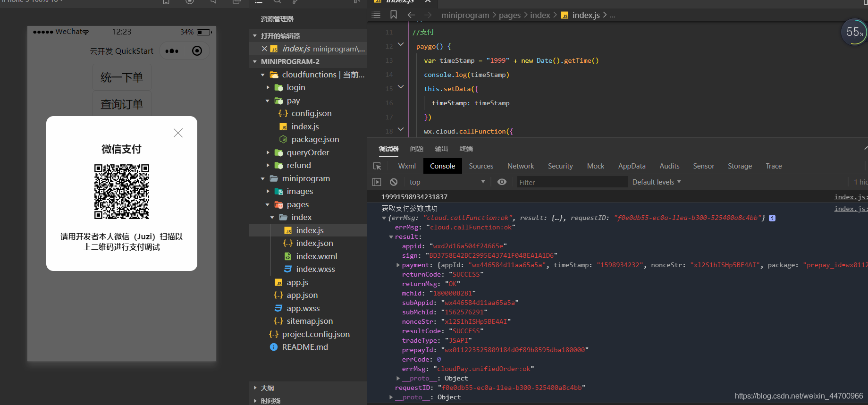Image resolution: width=868 pixels, height=405 pixels.
Task: Open the Mock devtools tab
Action: [x=596, y=166]
